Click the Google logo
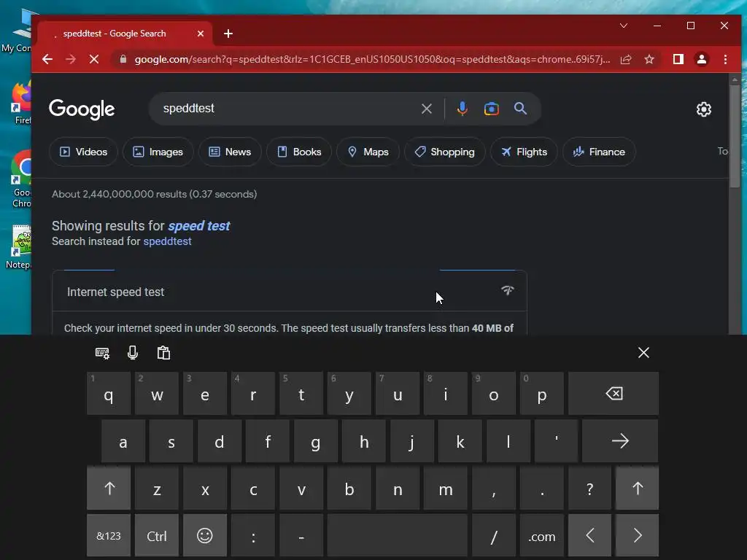 (x=82, y=109)
